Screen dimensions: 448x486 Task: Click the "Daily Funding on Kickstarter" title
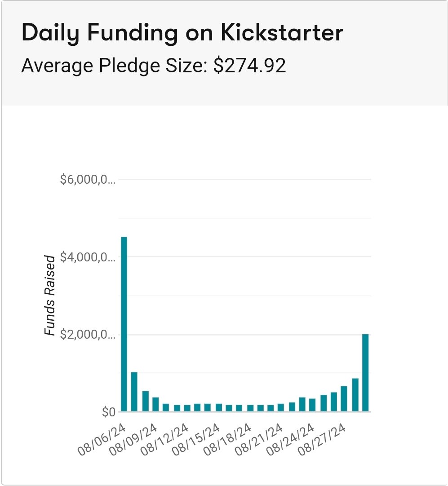pos(182,33)
